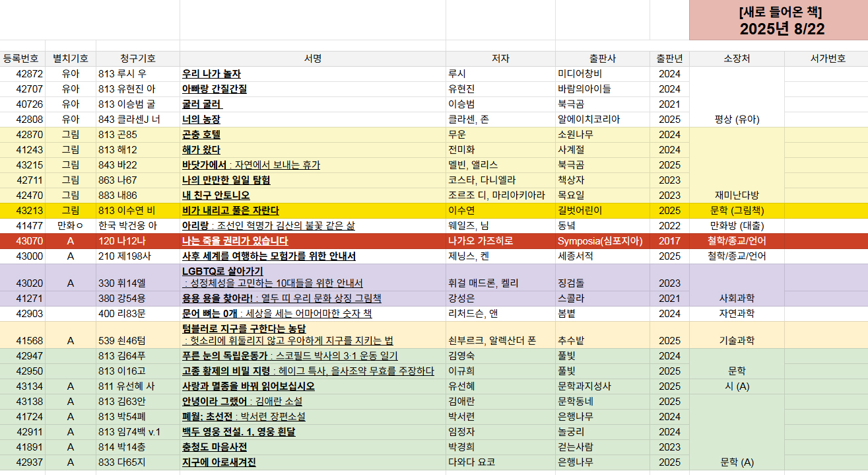The image size is (868, 475).
Task: Select publisher cell Symposia(심포지아)
Action: [x=603, y=241]
